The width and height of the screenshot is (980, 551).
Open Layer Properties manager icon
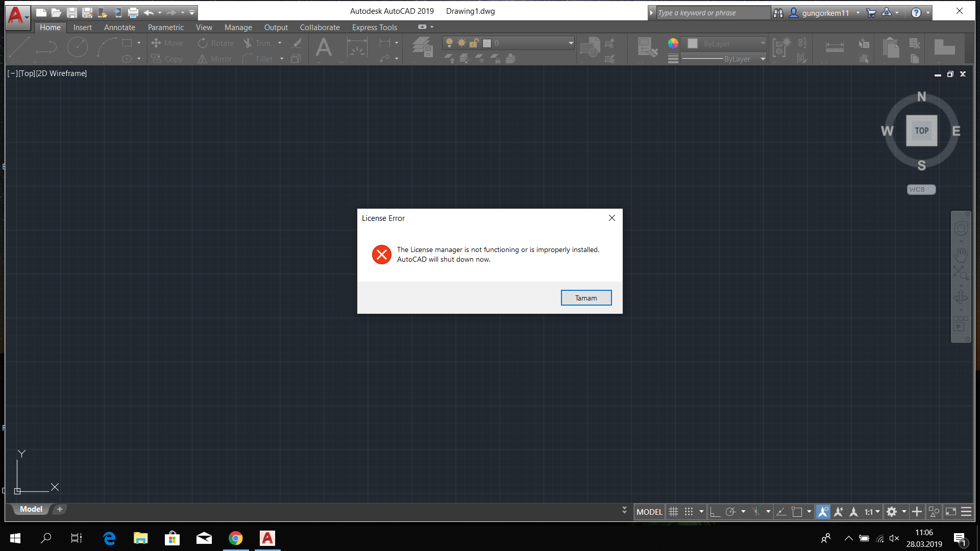point(423,47)
